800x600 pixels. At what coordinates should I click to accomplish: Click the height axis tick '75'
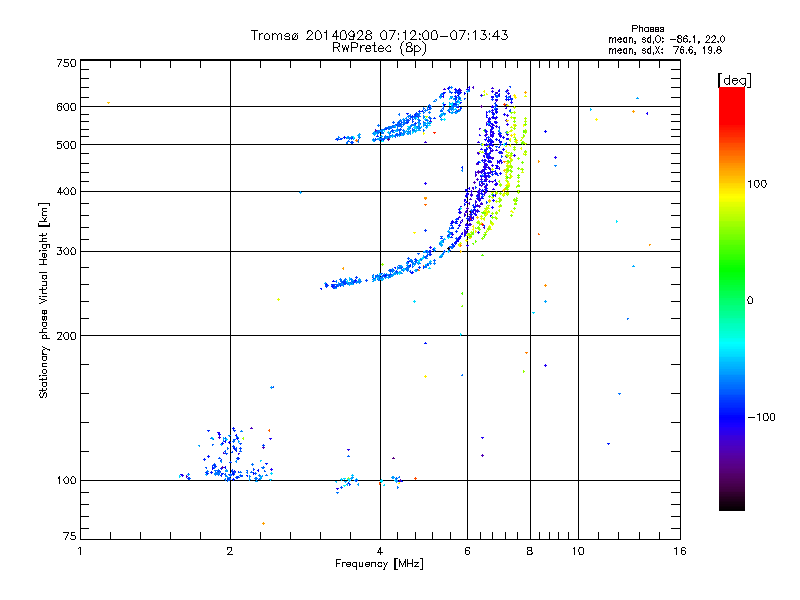click(x=70, y=536)
